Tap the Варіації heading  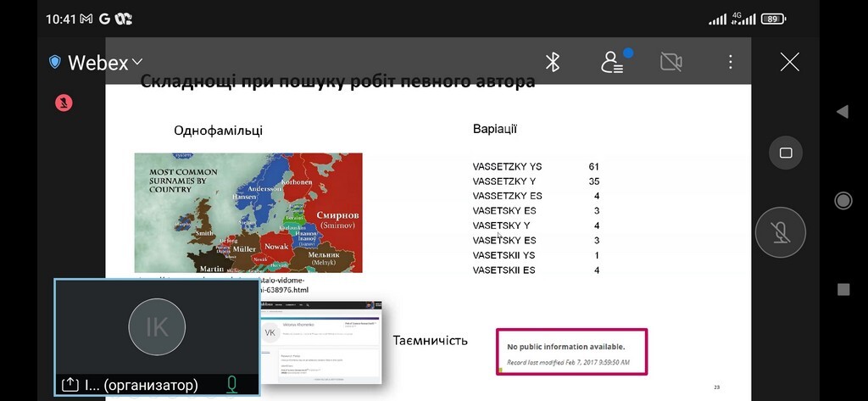(495, 129)
